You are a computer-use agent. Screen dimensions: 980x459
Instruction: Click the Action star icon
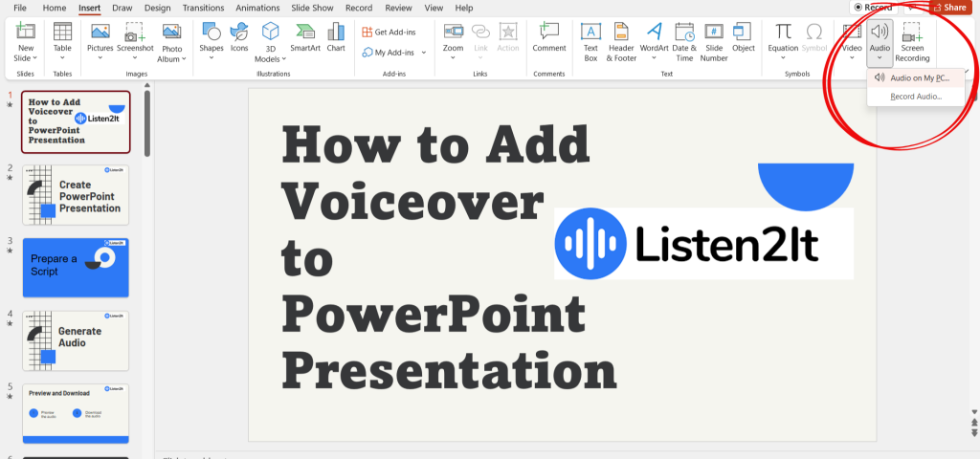pos(508,32)
